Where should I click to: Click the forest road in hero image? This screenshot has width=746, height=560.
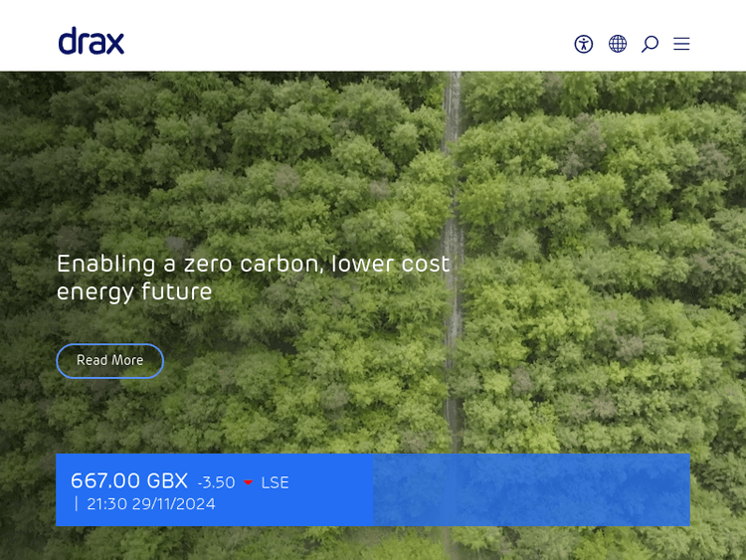(453, 249)
